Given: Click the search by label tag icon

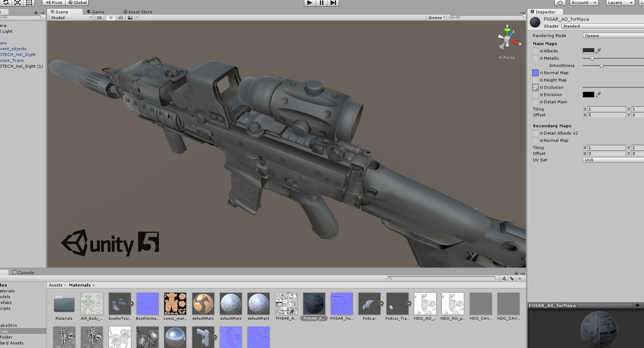Looking at the screenshot, I should (x=512, y=279).
